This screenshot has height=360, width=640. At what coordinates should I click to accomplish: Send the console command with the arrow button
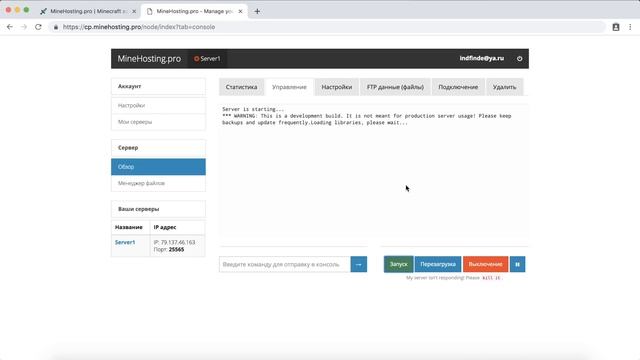point(359,264)
